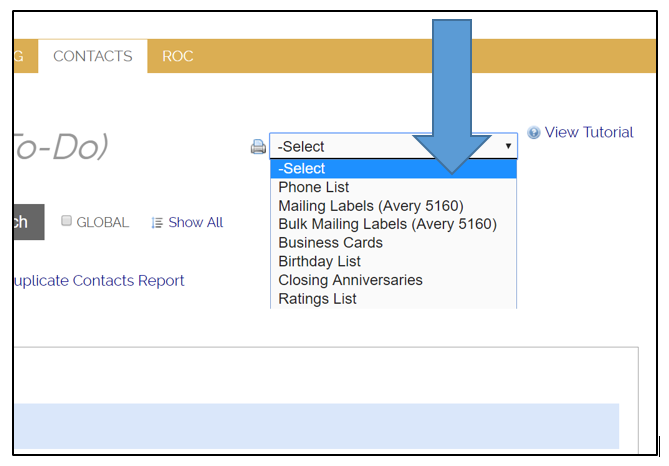669x466 pixels.
Task: Open the View Tutorial link
Action: point(588,132)
